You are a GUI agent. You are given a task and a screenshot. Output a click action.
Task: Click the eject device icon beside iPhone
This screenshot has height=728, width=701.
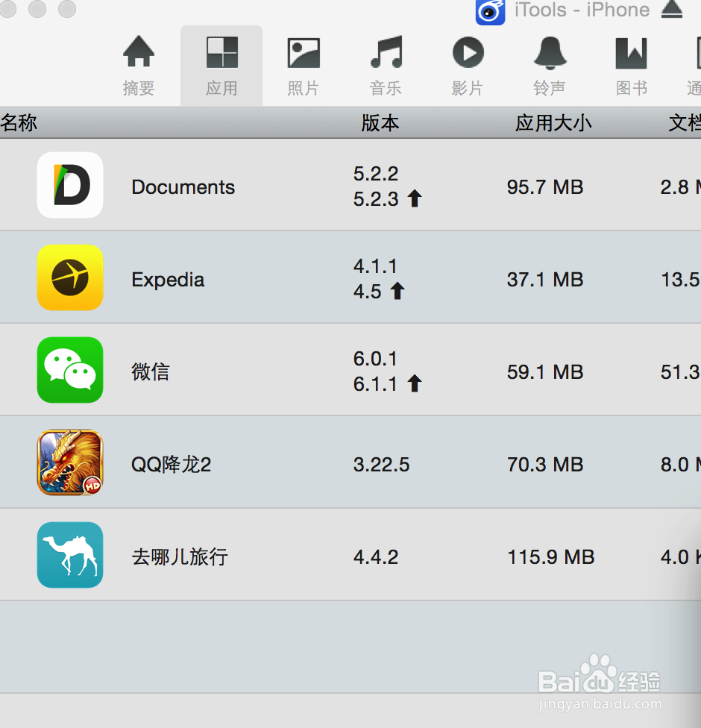pos(672,9)
